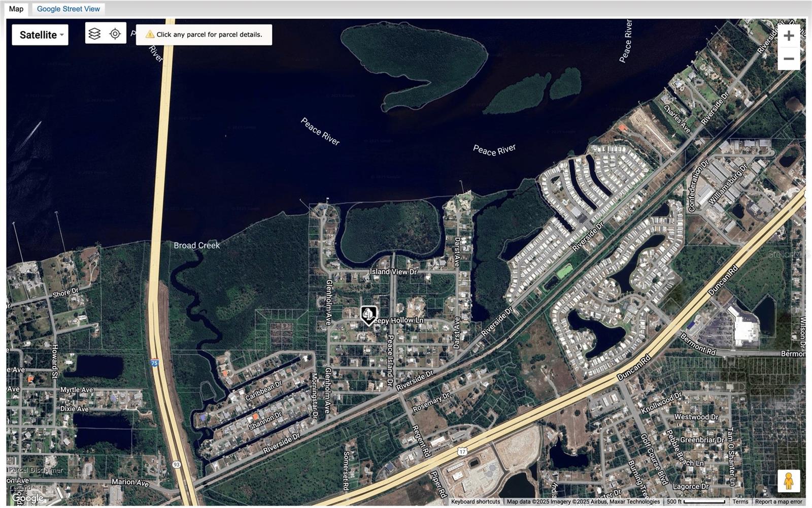Click the Google logo on the map

pos(27,498)
